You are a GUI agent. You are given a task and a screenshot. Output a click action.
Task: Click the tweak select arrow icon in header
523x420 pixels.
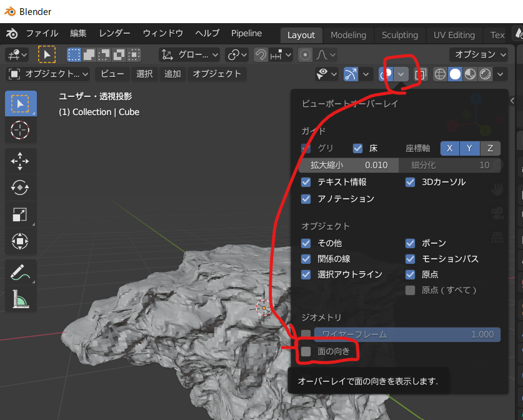(47, 54)
